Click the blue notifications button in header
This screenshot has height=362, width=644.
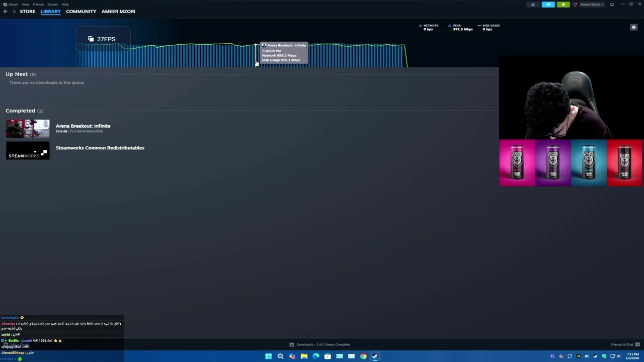pyautogui.click(x=548, y=5)
